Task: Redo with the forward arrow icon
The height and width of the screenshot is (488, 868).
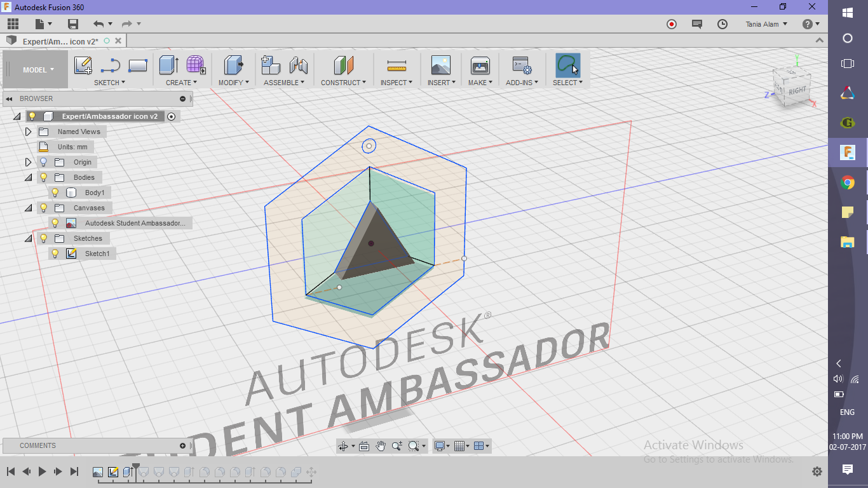Action: [x=127, y=24]
